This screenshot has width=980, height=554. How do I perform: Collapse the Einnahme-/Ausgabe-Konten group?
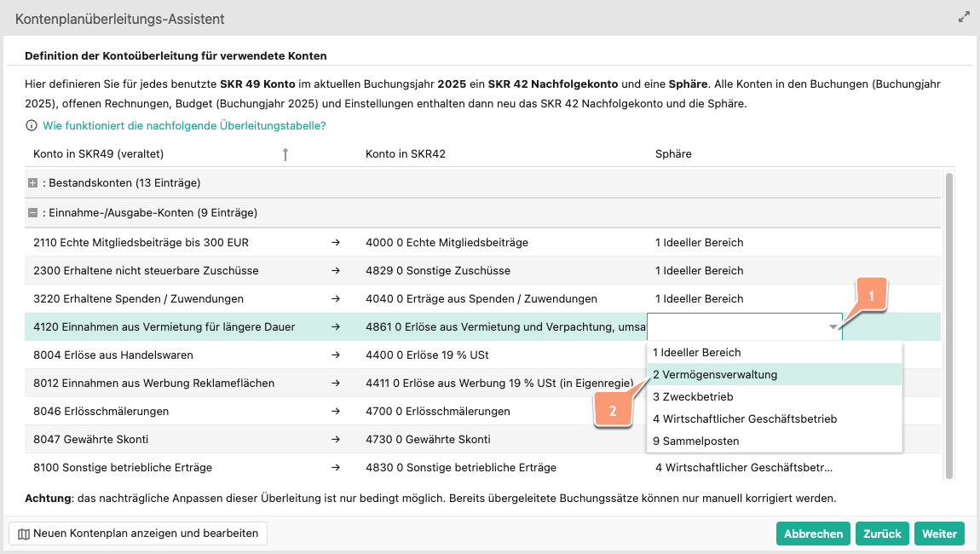pos(32,212)
